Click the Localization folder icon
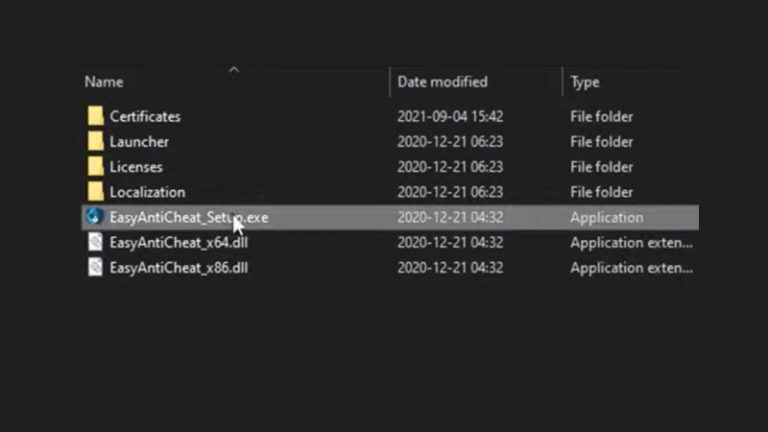This screenshot has height=432, width=768. point(95,192)
